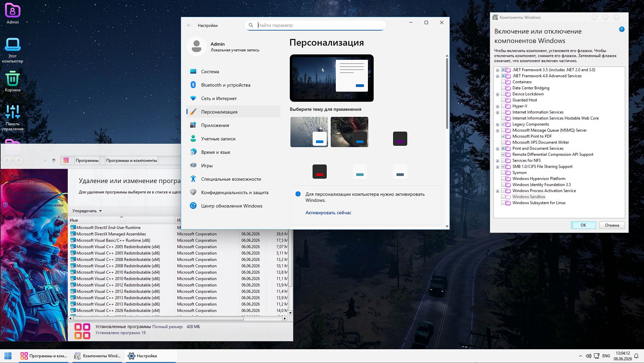Show hidden tray icons chevron
This screenshot has width=644, height=363.
click(581, 356)
